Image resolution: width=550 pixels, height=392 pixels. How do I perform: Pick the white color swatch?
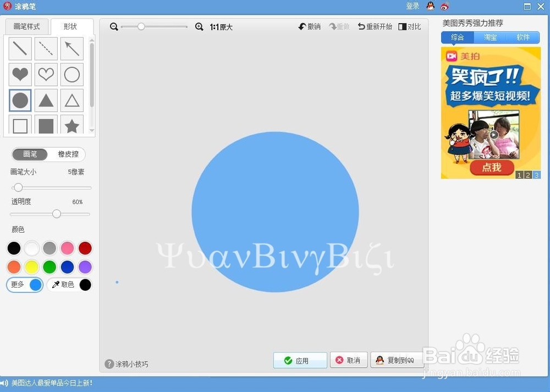(32, 249)
